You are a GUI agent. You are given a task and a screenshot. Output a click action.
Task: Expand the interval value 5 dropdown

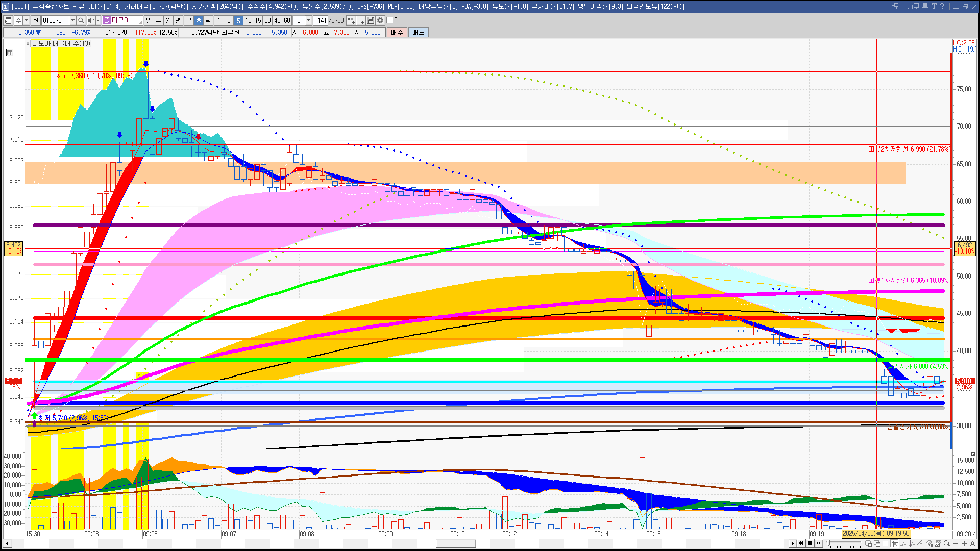click(x=308, y=20)
